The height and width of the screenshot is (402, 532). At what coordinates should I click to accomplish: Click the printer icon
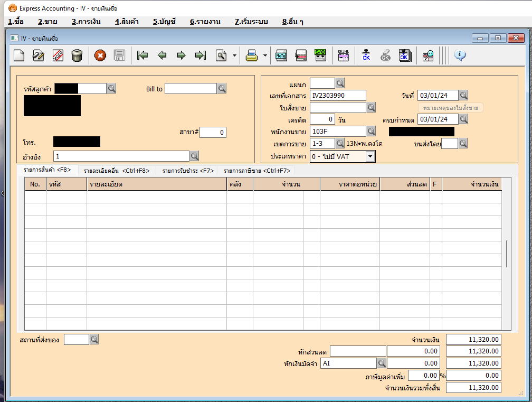pos(252,55)
